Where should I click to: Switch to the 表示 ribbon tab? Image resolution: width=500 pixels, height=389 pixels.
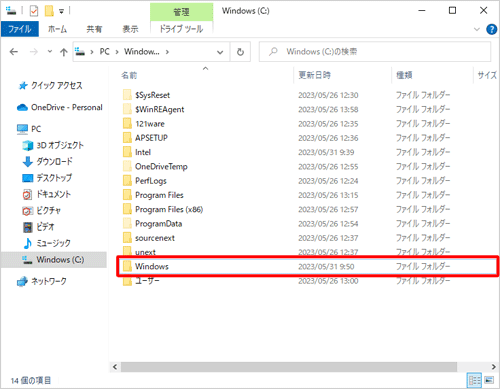[x=130, y=29]
